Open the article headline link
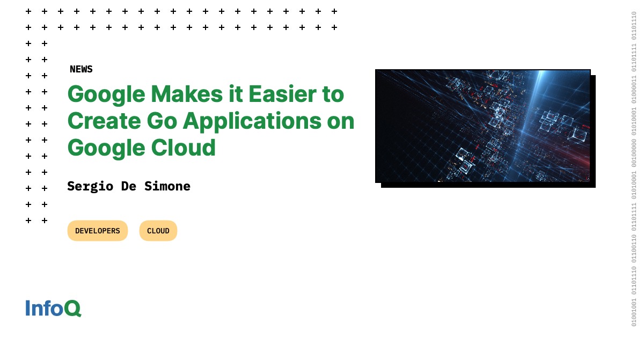Screen dimensions: 644x338 point(209,120)
